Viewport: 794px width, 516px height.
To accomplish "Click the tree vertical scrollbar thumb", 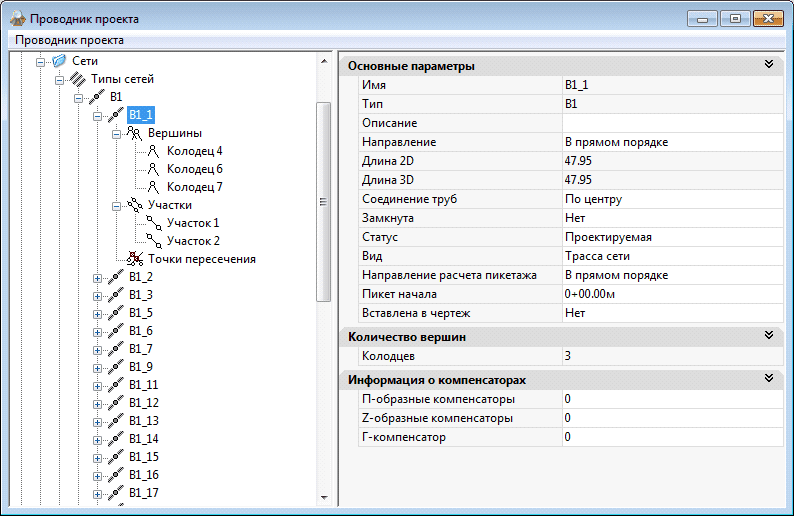I will point(324,202).
